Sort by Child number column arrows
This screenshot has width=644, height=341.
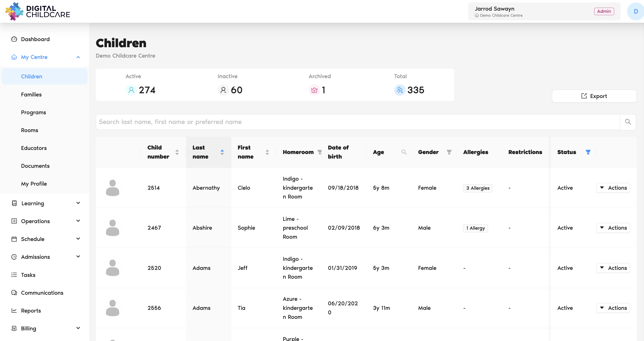(x=177, y=152)
